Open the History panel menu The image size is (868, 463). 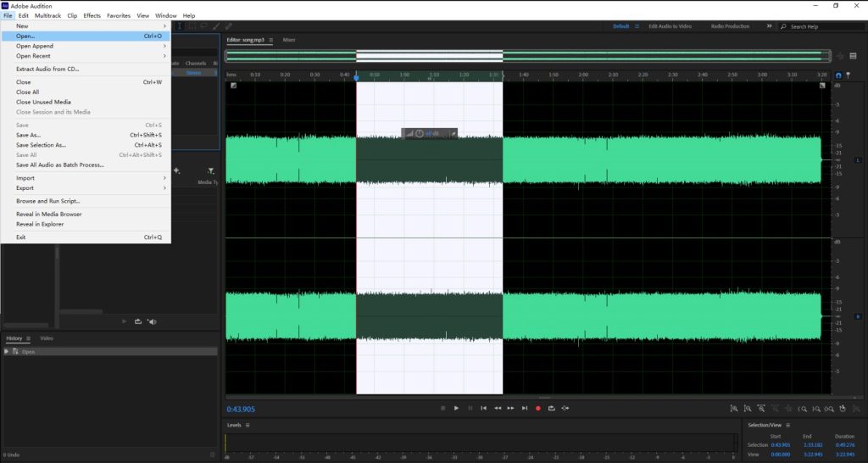tap(28, 338)
